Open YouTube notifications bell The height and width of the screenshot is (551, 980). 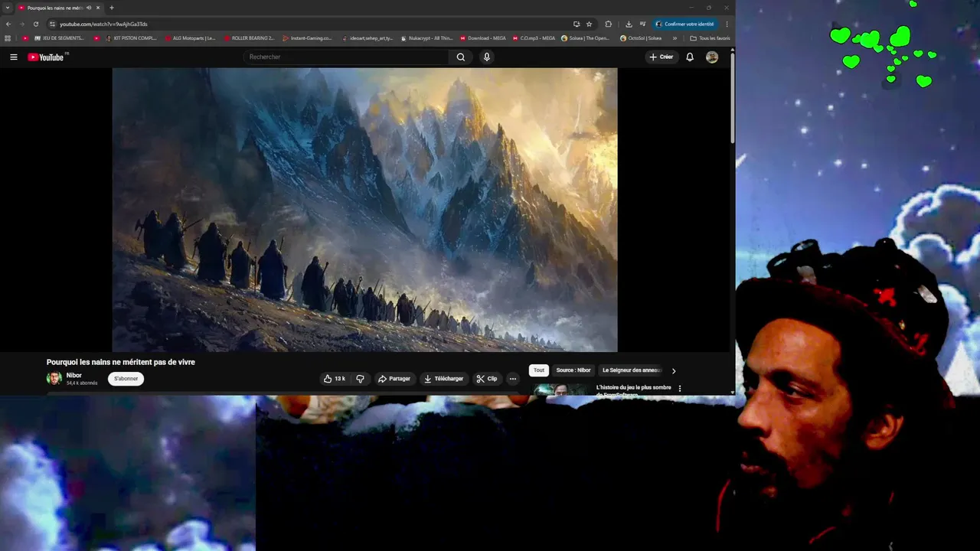coord(690,57)
